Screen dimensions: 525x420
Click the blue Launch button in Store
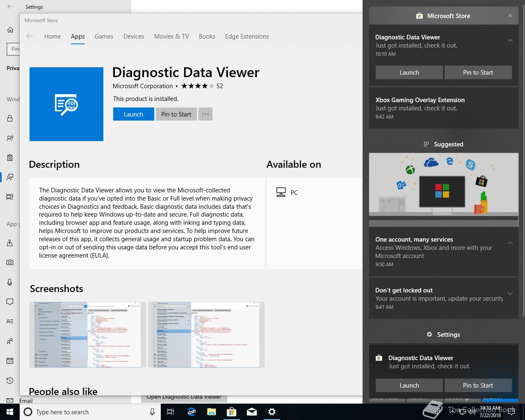pos(134,114)
